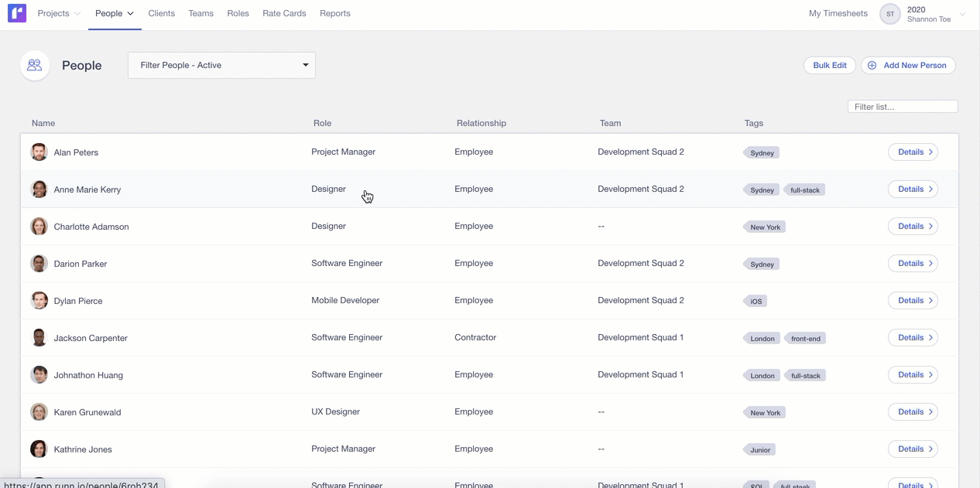The height and width of the screenshot is (488, 980).
Task: Click the Sydney tag for Darion Parker
Action: coord(762,264)
